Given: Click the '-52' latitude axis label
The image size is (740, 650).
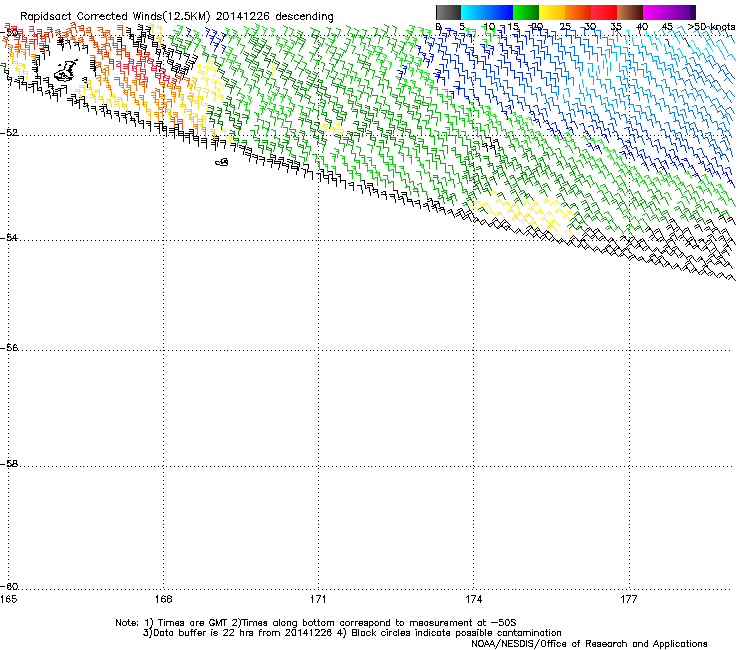Looking at the screenshot, I should (x=9, y=133).
